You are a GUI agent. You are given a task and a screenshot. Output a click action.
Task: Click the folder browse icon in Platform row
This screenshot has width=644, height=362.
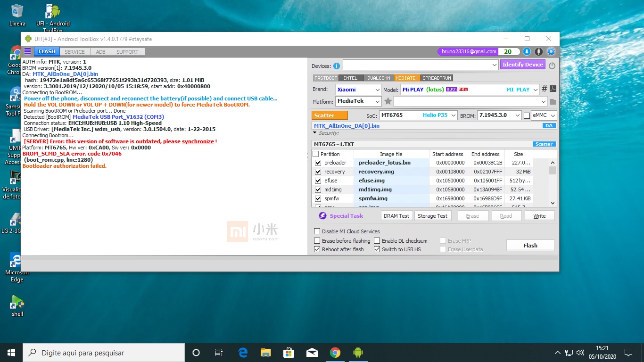tap(553, 101)
